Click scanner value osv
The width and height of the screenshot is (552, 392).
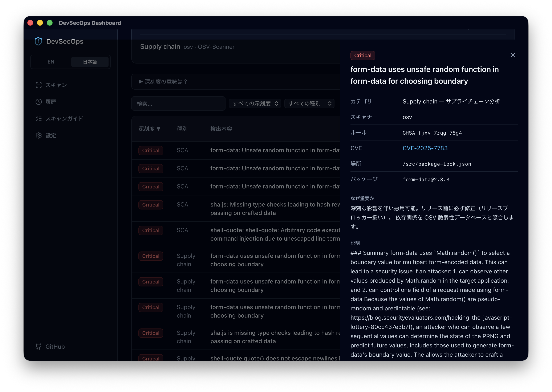pos(407,117)
